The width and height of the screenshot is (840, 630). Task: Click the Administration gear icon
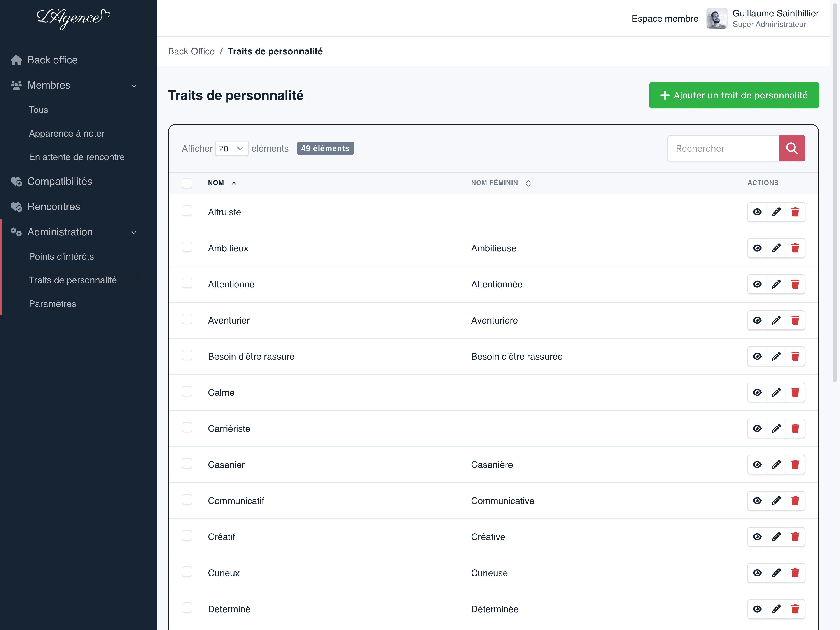tap(16, 232)
